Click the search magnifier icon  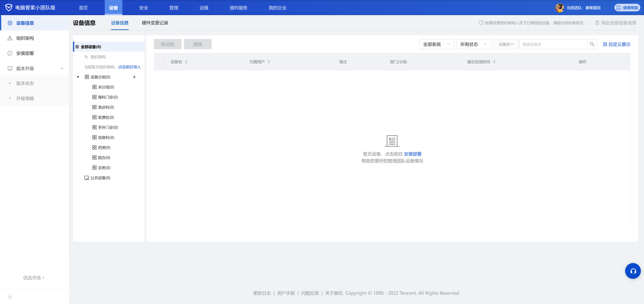592,44
